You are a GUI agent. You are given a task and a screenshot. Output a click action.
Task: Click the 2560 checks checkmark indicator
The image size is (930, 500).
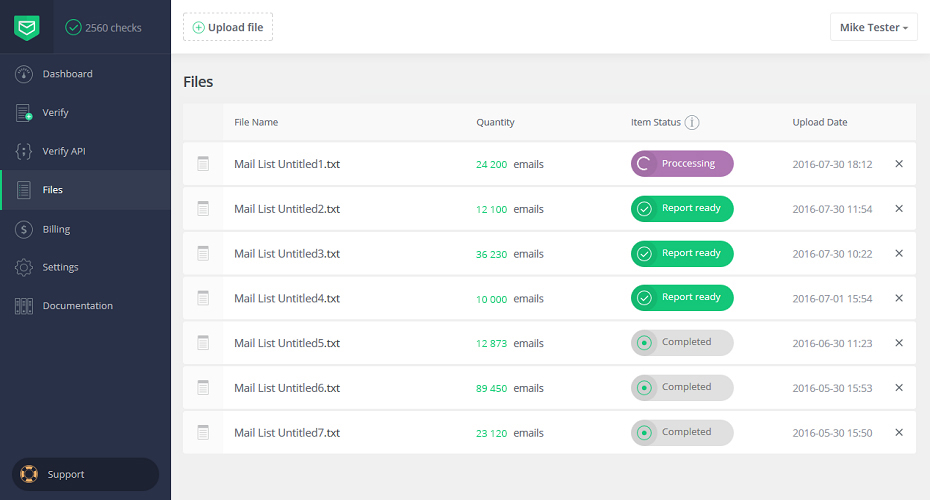[x=74, y=27]
